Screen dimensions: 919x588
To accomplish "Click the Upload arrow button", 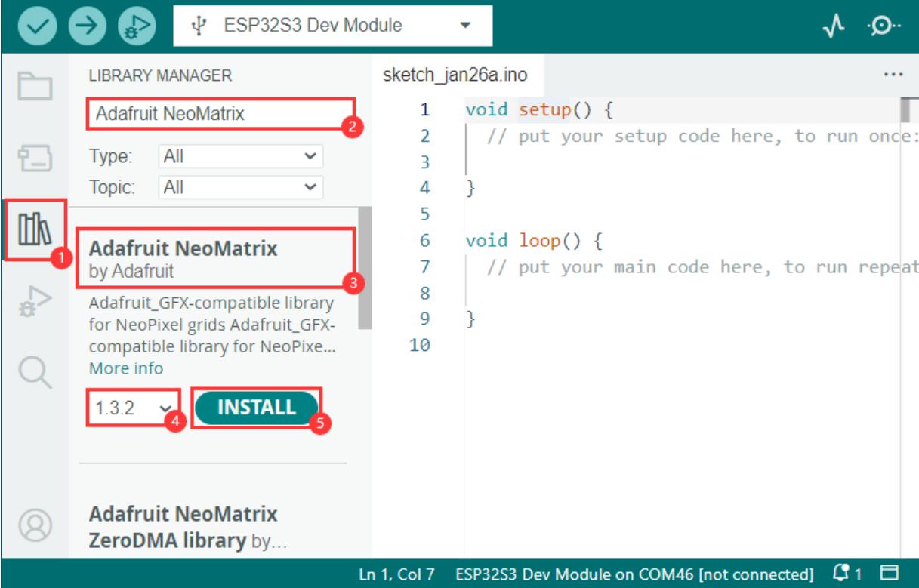I will 85,25.
